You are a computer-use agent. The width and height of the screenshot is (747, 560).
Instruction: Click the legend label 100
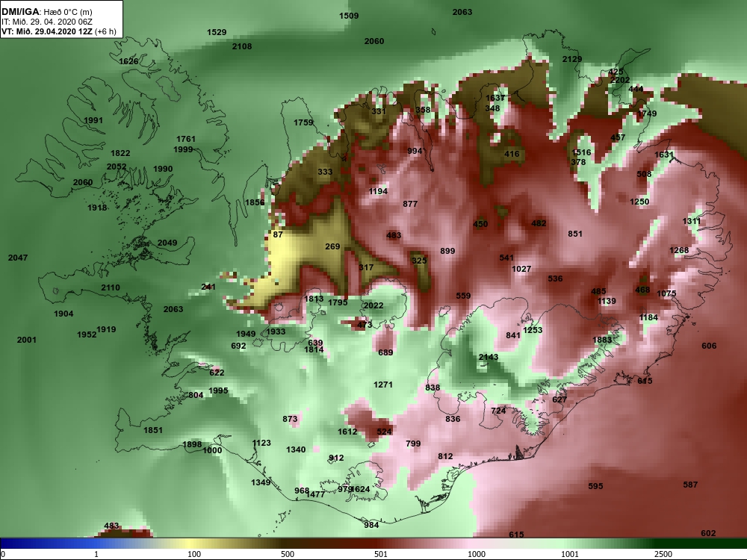click(194, 554)
